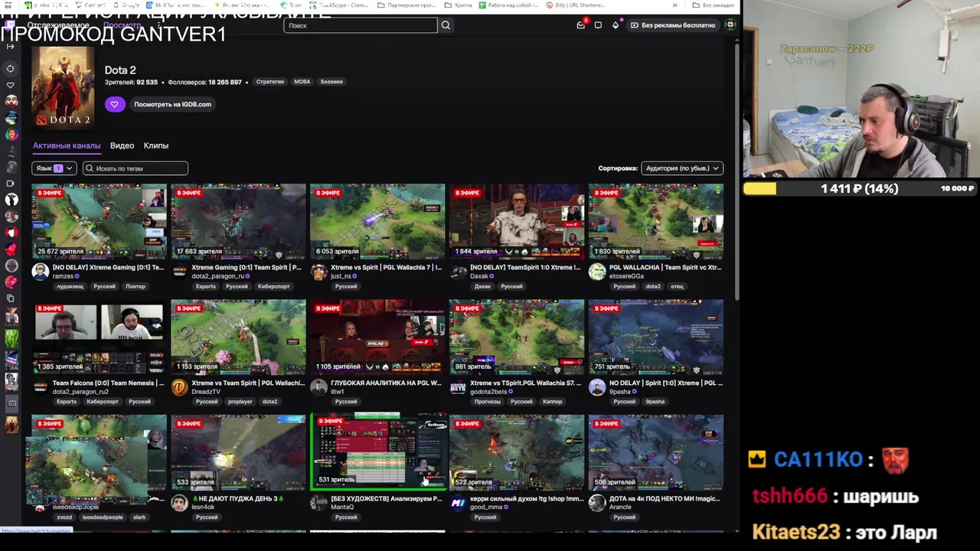This screenshot has height=551, width=980.
Task: Click 9pasha channel avatar
Action: (x=597, y=387)
